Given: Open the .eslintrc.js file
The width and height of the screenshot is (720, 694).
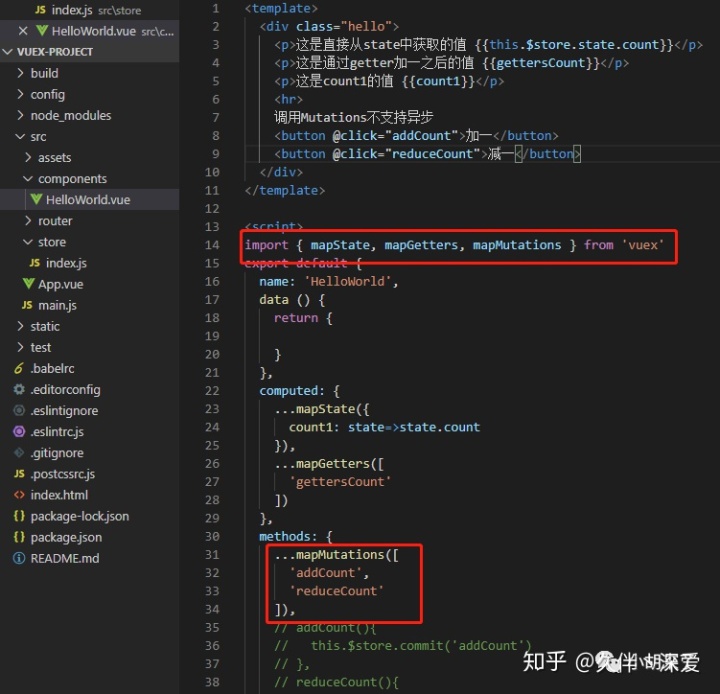Looking at the screenshot, I should pyautogui.click(x=90, y=432).
